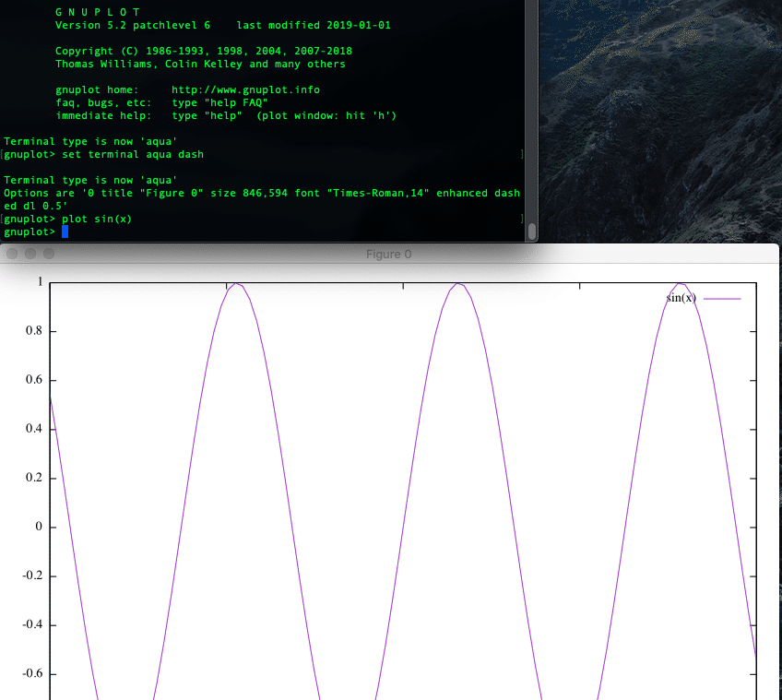
Task: Click the terminal scrollbar thumb
Action: pyautogui.click(x=532, y=231)
